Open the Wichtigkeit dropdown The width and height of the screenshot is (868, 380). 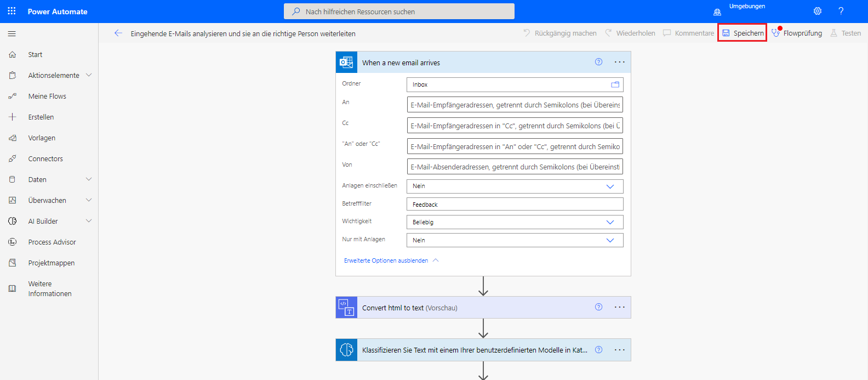coord(610,222)
